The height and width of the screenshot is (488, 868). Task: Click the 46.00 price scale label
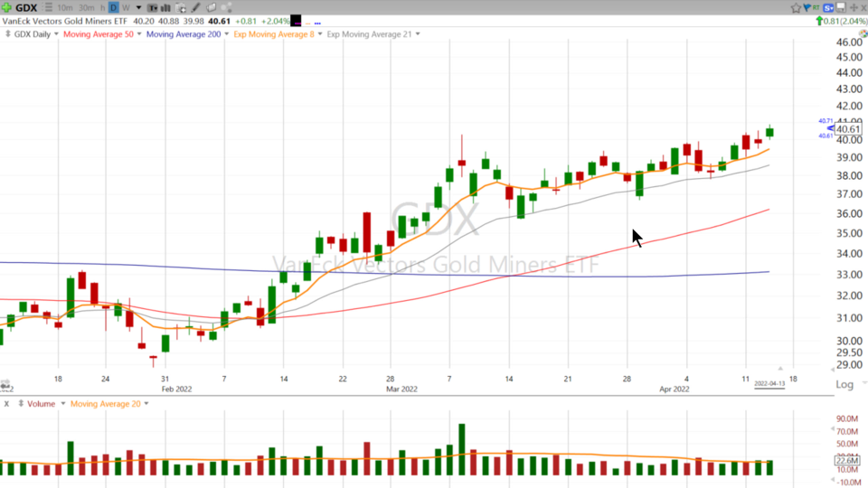tap(849, 42)
